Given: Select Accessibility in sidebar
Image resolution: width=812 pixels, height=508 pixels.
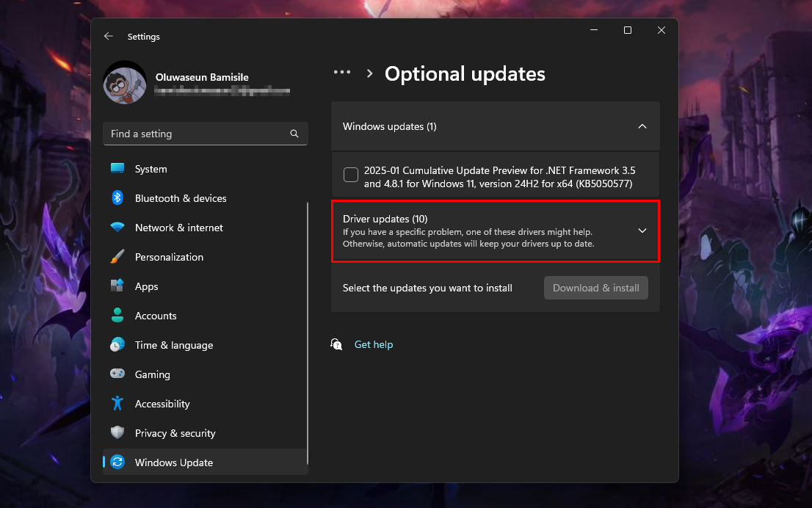Looking at the screenshot, I should pos(162,404).
